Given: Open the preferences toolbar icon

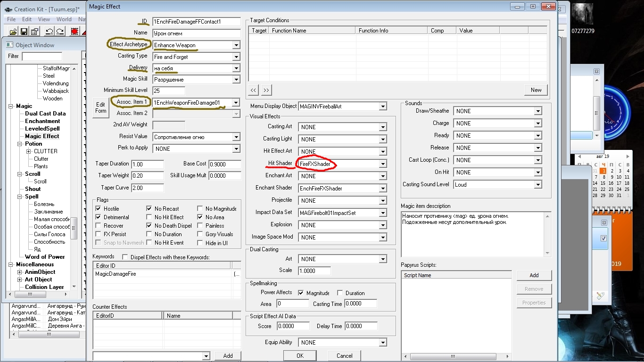Looking at the screenshot, I should pyautogui.click(x=34, y=32).
